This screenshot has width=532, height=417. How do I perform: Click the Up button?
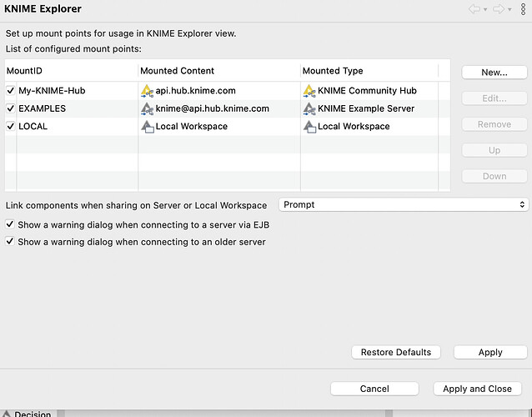click(x=494, y=150)
